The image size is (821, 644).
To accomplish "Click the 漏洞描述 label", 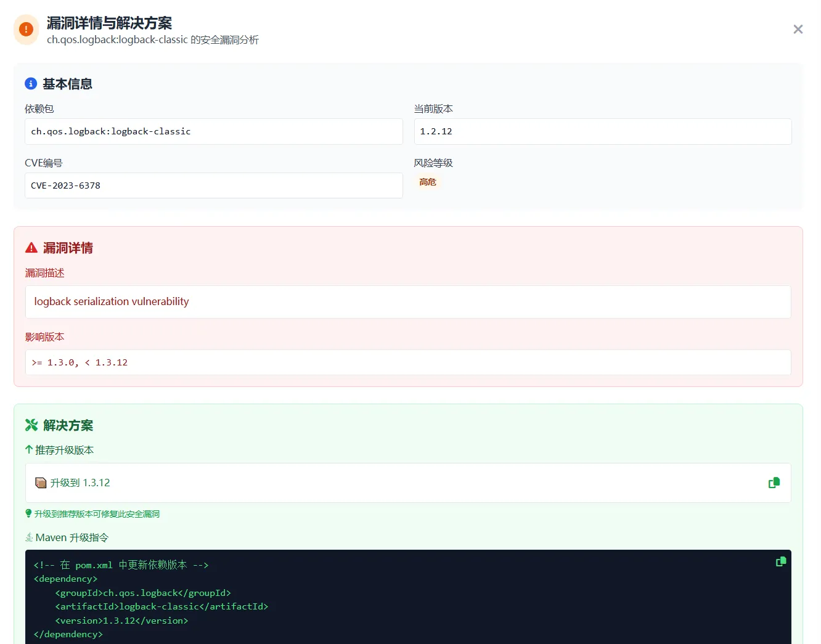I will [44, 272].
